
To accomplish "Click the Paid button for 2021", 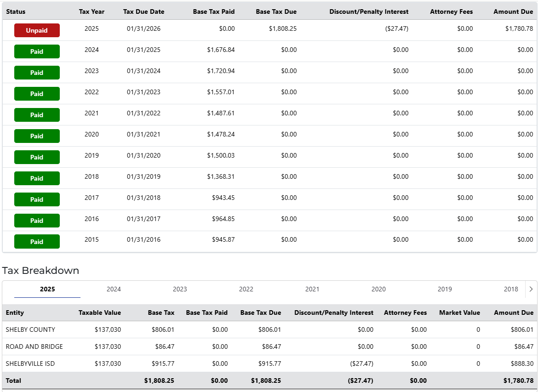I will coord(37,115).
